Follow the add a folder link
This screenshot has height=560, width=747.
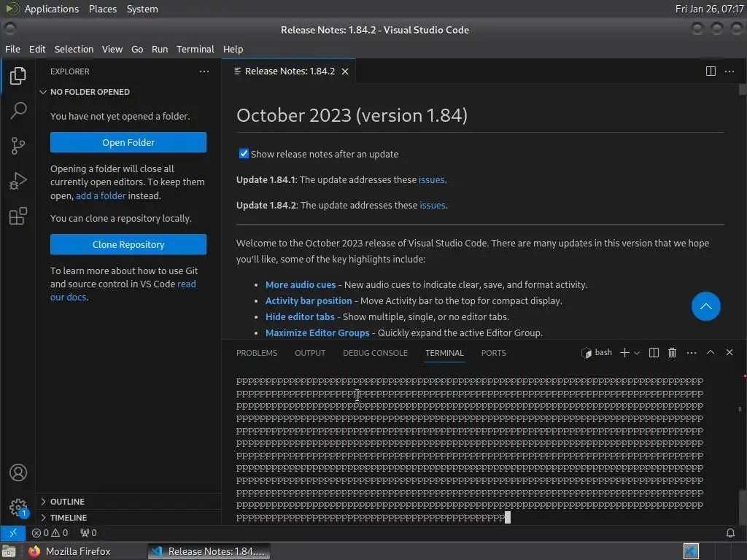[x=101, y=195]
